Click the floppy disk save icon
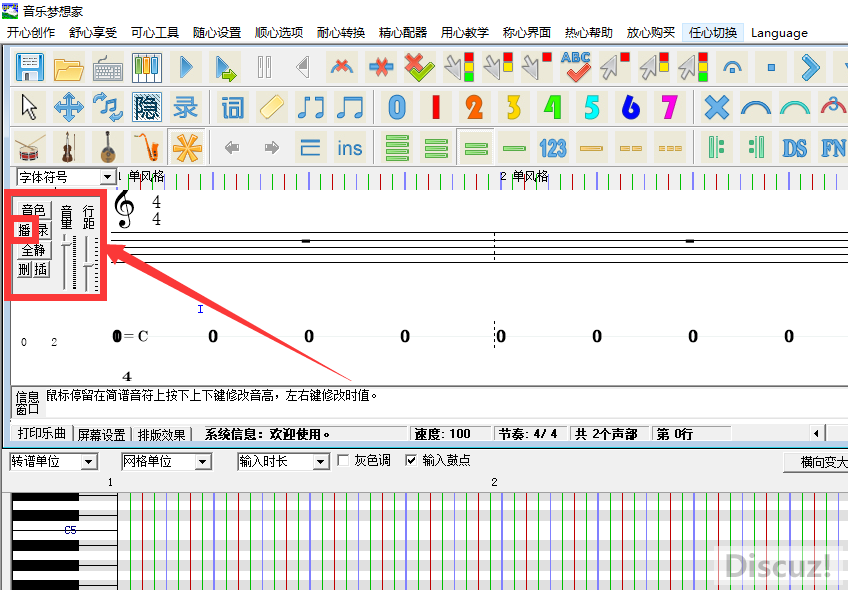 point(30,68)
